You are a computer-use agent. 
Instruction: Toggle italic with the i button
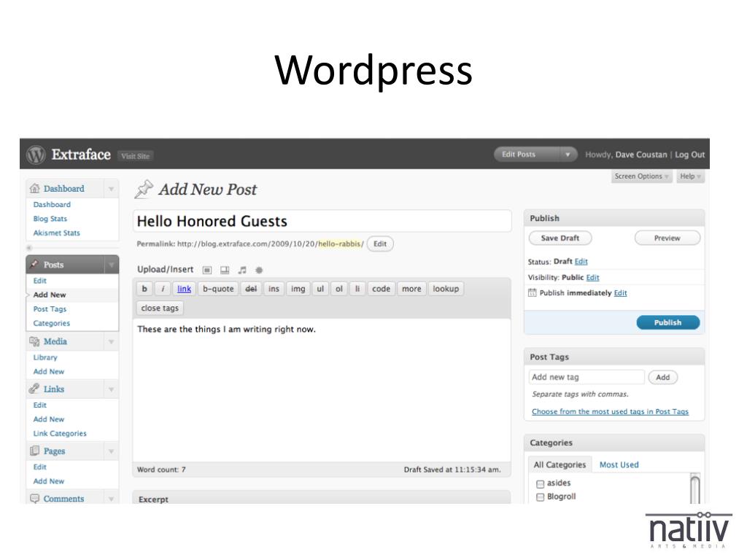pyautogui.click(x=163, y=289)
